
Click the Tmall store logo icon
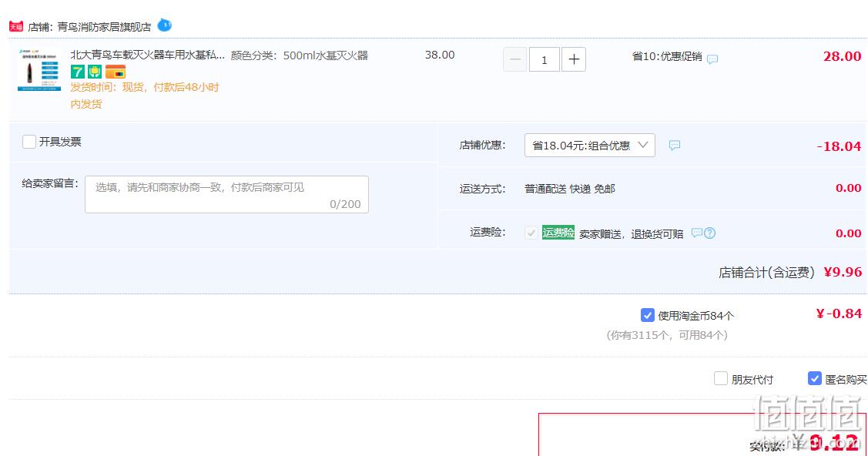[16, 26]
